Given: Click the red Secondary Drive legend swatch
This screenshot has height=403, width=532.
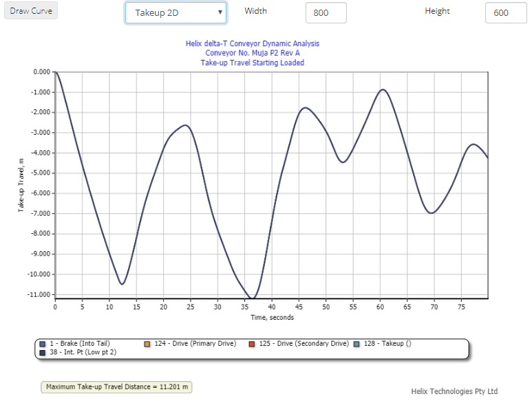Looking at the screenshot, I should 252,343.
